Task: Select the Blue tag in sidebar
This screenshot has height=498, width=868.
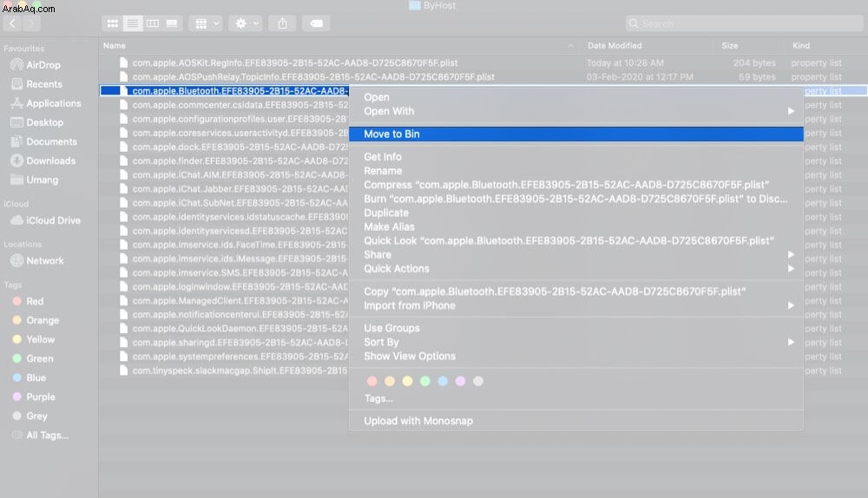Action: (x=29, y=378)
